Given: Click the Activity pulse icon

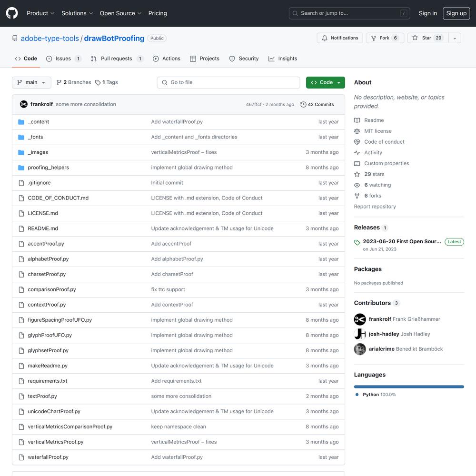Looking at the screenshot, I should 357,153.
